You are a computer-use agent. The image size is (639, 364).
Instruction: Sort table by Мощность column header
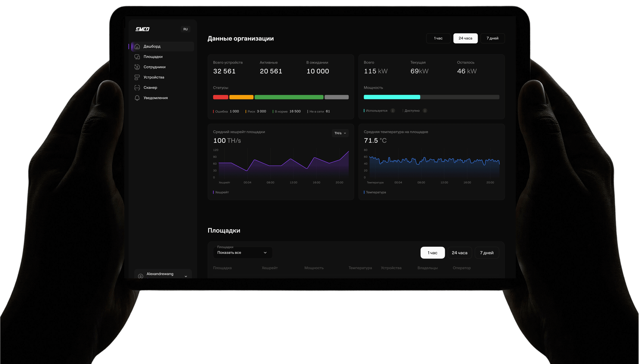pyautogui.click(x=314, y=268)
